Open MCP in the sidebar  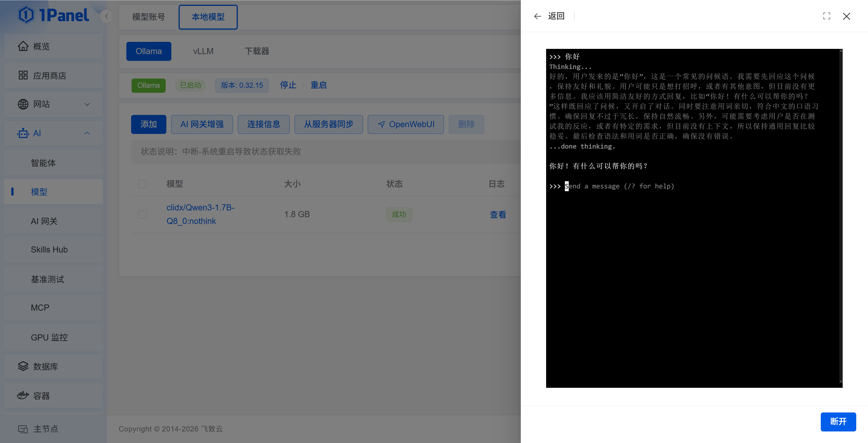[53, 308]
